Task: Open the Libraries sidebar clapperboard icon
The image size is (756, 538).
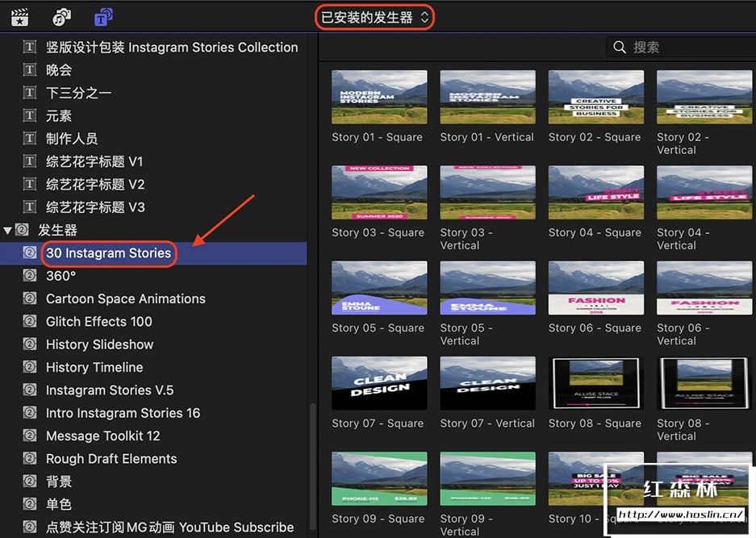Action: [x=20, y=18]
